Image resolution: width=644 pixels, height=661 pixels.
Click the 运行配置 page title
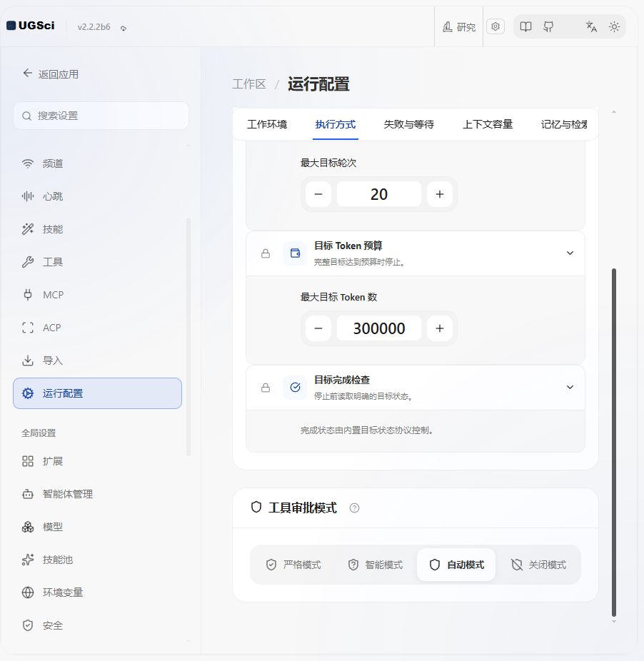(318, 84)
